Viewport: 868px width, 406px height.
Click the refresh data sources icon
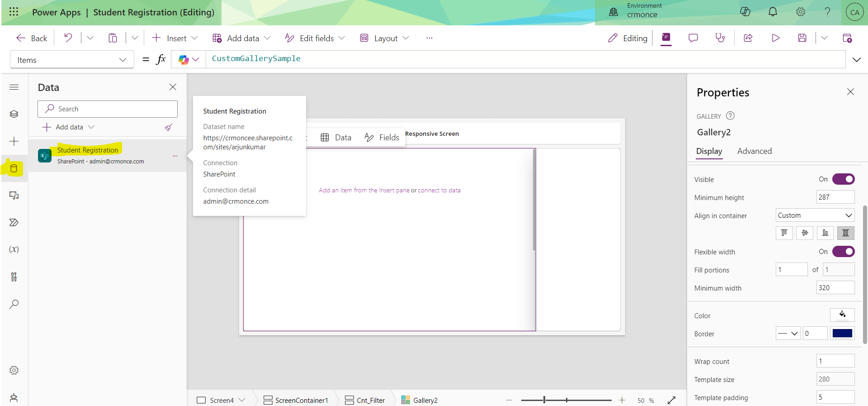pyautogui.click(x=169, y=127)
